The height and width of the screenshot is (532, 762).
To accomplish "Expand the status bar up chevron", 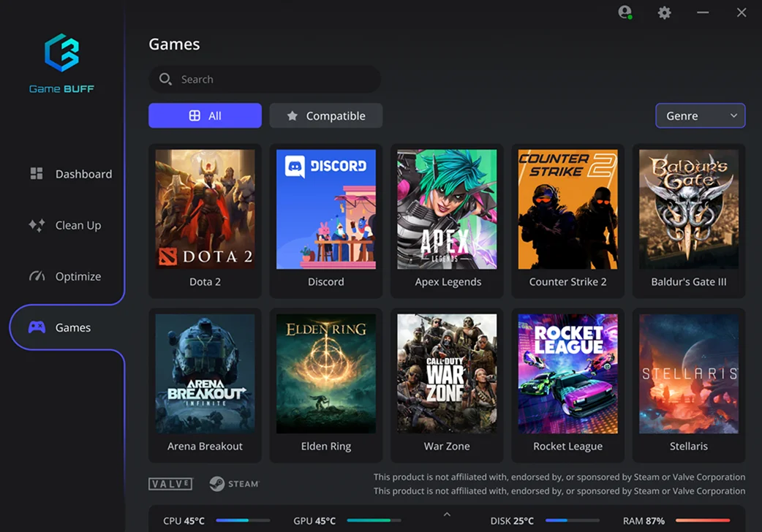I will pos(447,514).
